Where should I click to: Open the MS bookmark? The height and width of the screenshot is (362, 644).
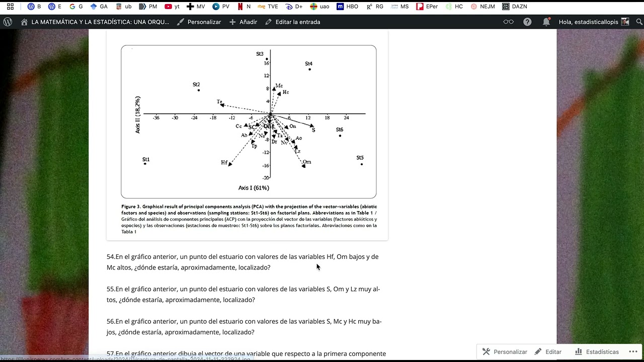click(400, 7)
